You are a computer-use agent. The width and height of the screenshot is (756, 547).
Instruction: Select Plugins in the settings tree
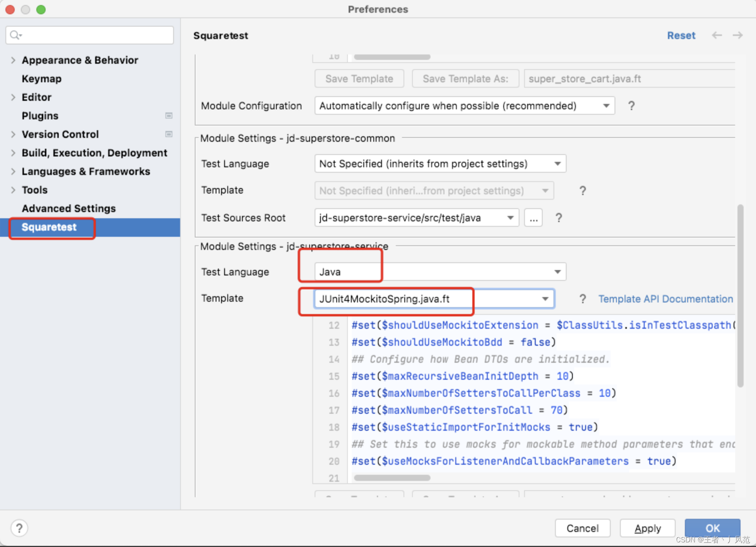click(40, 116)
